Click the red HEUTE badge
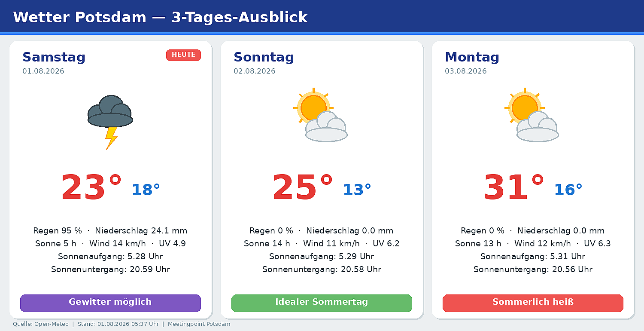644x331 pixels. point(183,55)
